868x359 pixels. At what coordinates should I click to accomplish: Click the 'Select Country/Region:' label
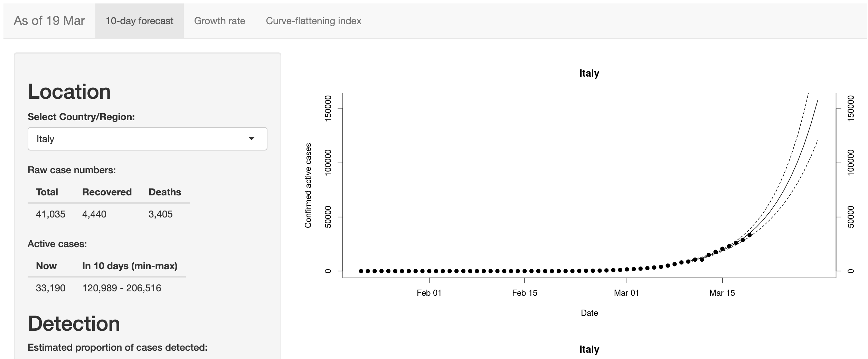pos(81,117)
